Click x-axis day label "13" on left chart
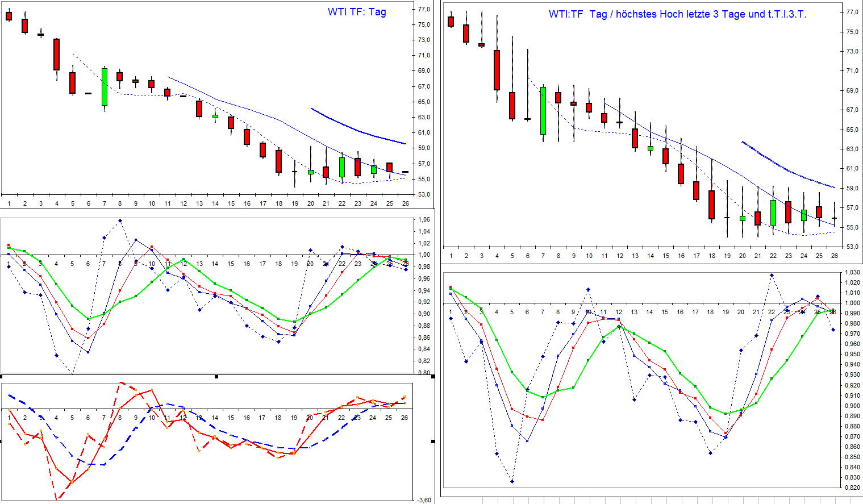 tap(199, 203)
